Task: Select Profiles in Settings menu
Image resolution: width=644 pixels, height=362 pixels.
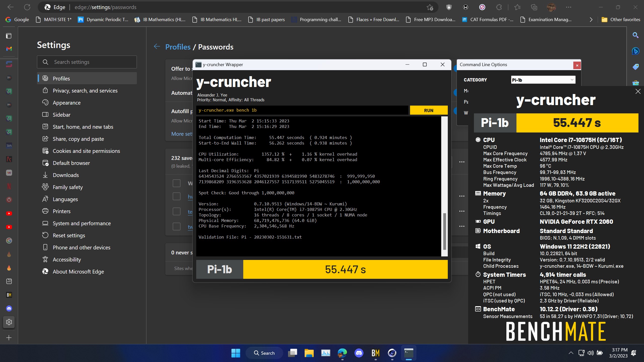Action: [87, 78]
